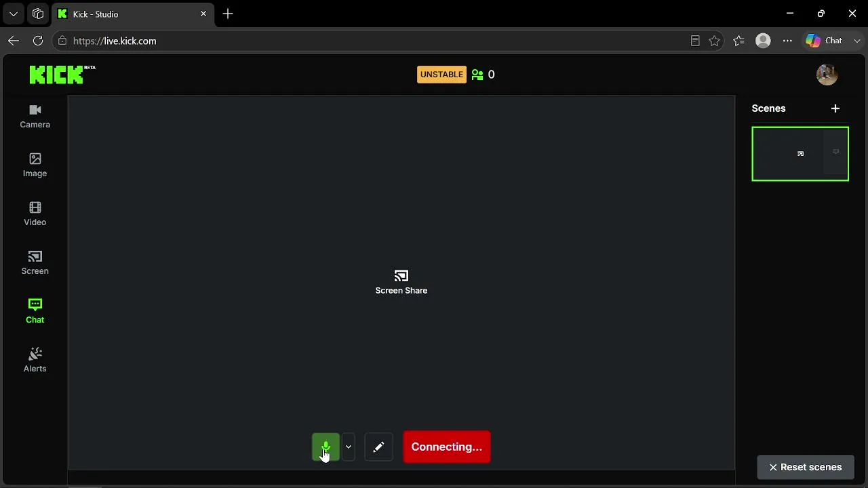
Task: Open the Camera source panel
Action: 35,117
